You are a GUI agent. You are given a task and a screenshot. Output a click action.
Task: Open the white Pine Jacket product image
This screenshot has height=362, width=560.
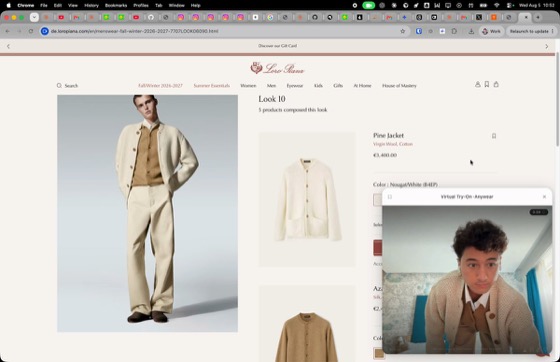coord(307,200)
